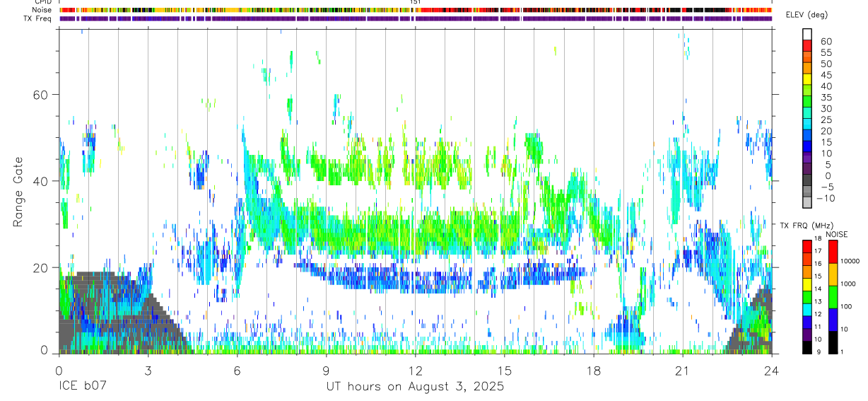The height and width of the screenshot is (401, 868).
Task: Click the 'ICE b07' radar label
Action: point(83,387)
